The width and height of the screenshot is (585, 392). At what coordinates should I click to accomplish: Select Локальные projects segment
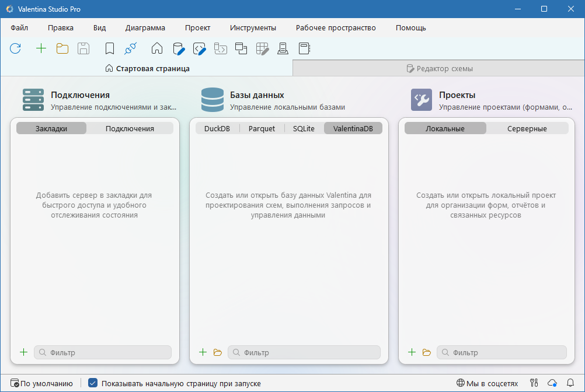pyautogui.click(x=445, y=128)
